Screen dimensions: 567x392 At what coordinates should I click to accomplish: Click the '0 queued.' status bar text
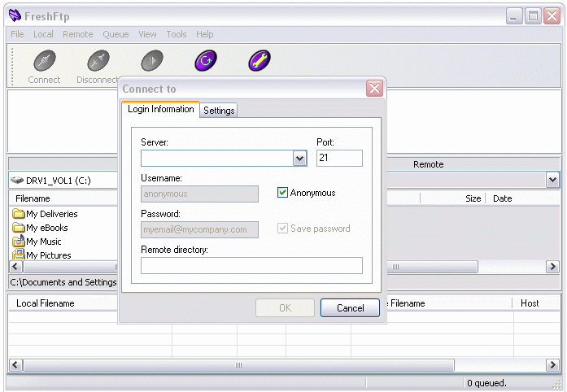[486, 383]
